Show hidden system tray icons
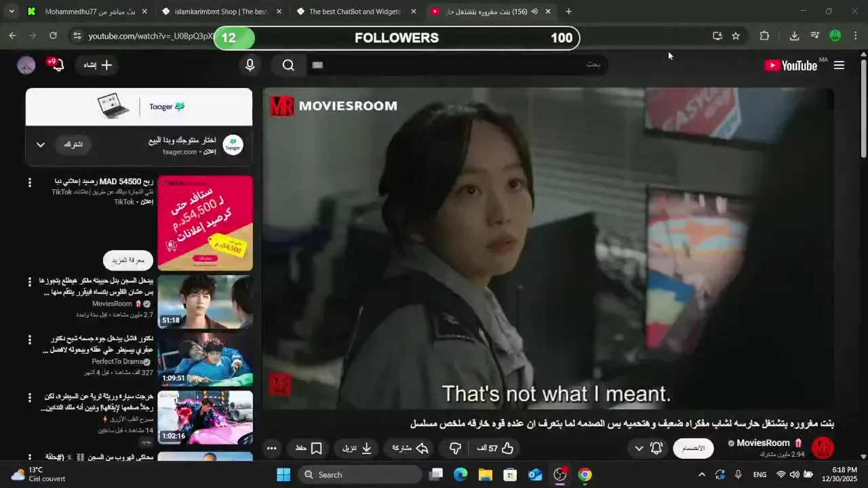 point(701,474)
